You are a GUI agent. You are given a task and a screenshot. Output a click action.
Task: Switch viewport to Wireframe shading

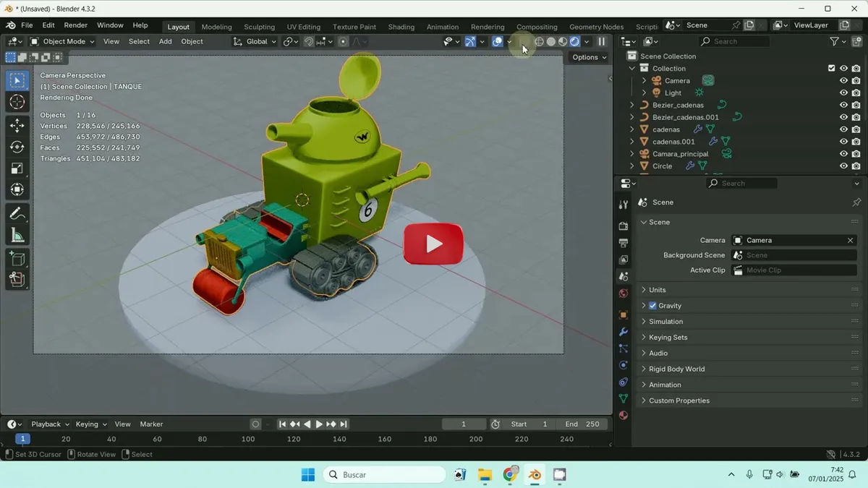tap(540, 42)
